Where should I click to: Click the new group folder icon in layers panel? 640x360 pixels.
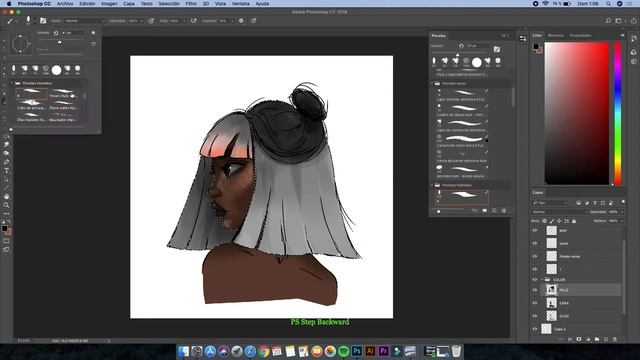pyautogui.click(x=597, y=339)
